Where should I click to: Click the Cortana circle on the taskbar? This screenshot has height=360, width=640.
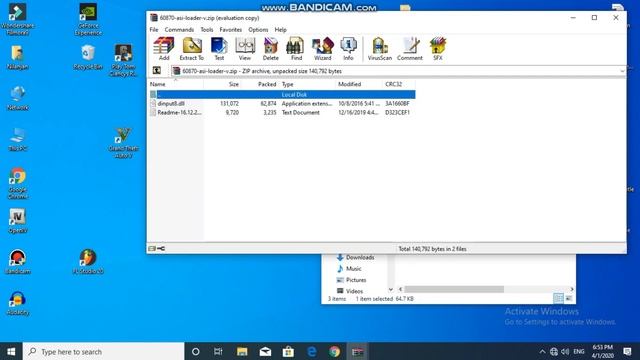pos(196,351)
